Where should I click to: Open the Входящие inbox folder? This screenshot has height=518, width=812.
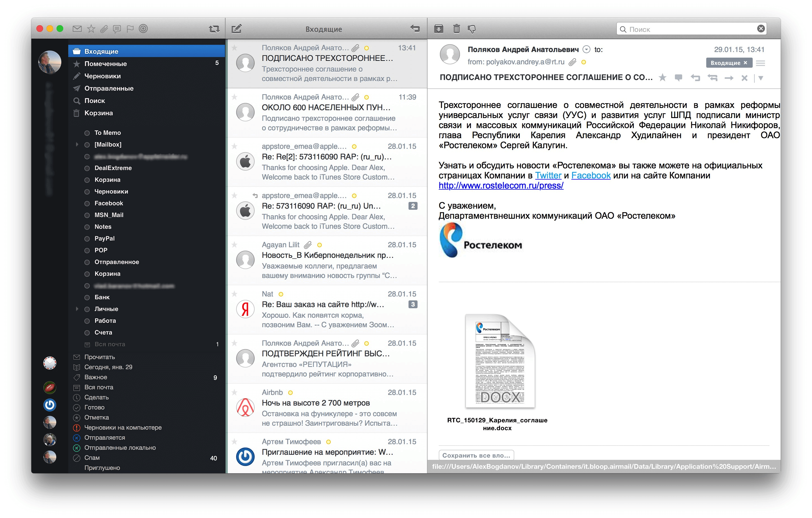tap(147, 51)
